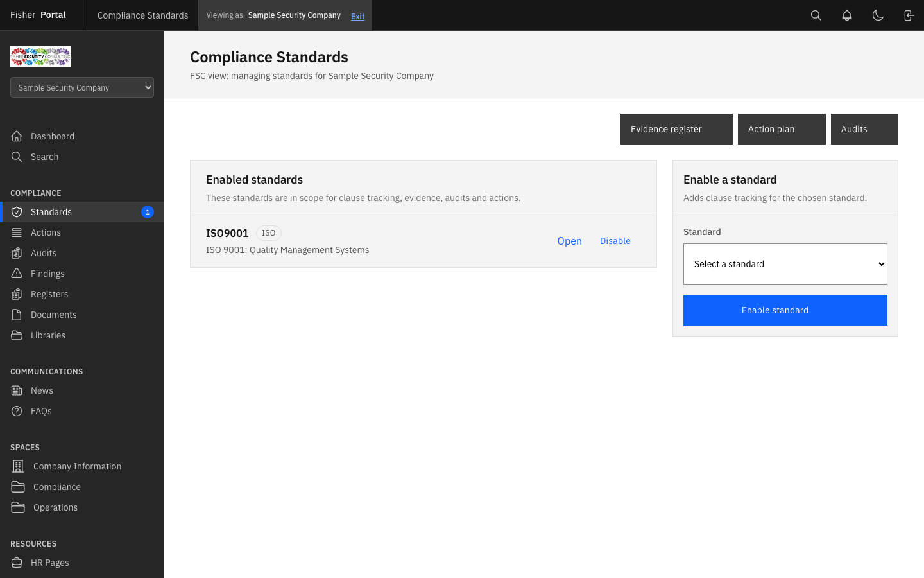Expand the Select a standard dropdown
This screenshot has width=924, height=578.
785,263
